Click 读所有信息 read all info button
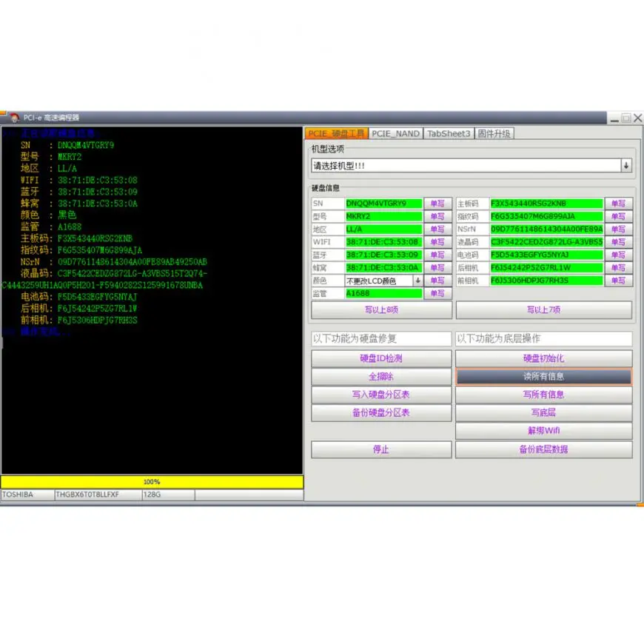Viewport: 644px width, 644px height. point(544,377)
